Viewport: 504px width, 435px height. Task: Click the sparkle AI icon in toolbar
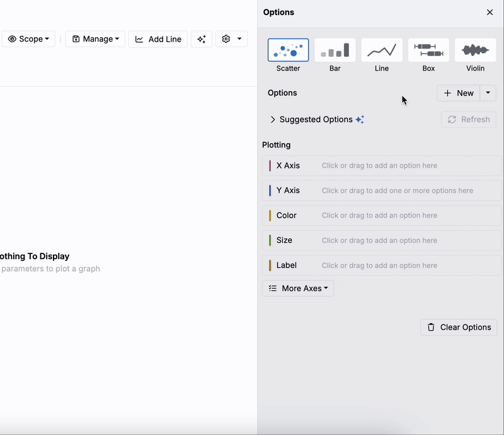coord(202,39)
